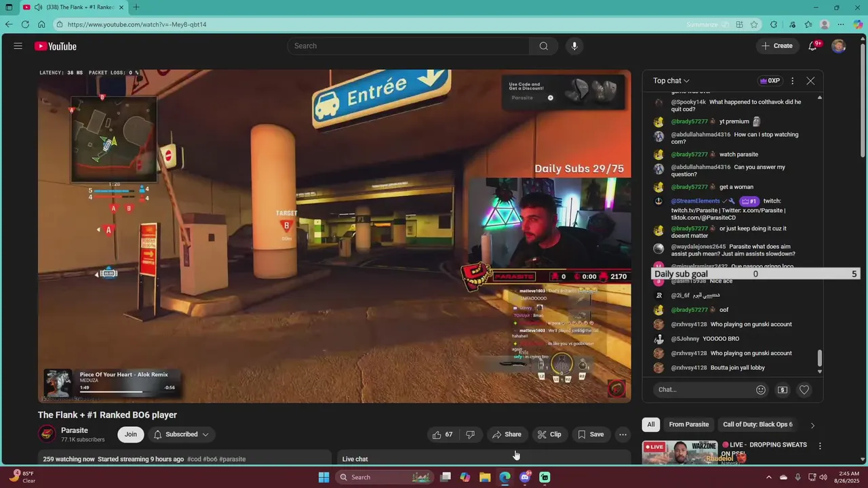Close the live chat panel
868x488 pixels.
[x=810, y=81]
